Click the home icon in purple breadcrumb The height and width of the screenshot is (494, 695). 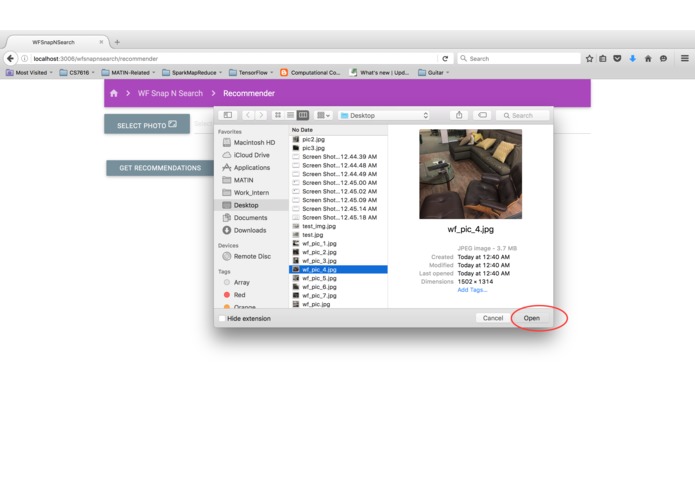(114, 93)
